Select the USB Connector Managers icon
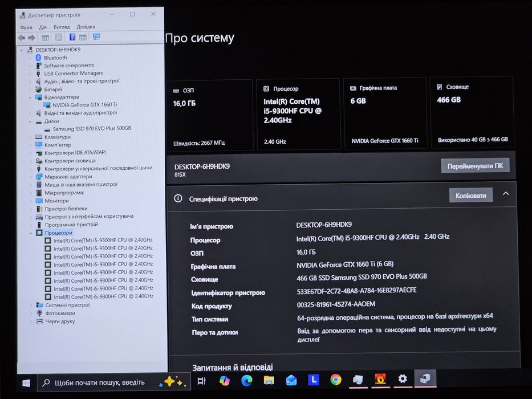The image size is (532, 399). [38, 74]
